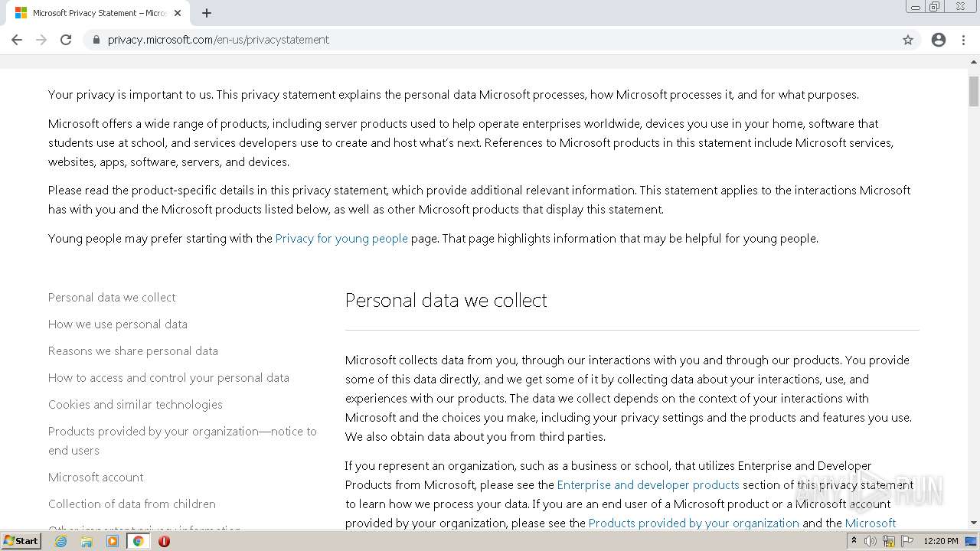
Task: Go back to the previous page
Action: pyautogui.click(x=17, y=40)
